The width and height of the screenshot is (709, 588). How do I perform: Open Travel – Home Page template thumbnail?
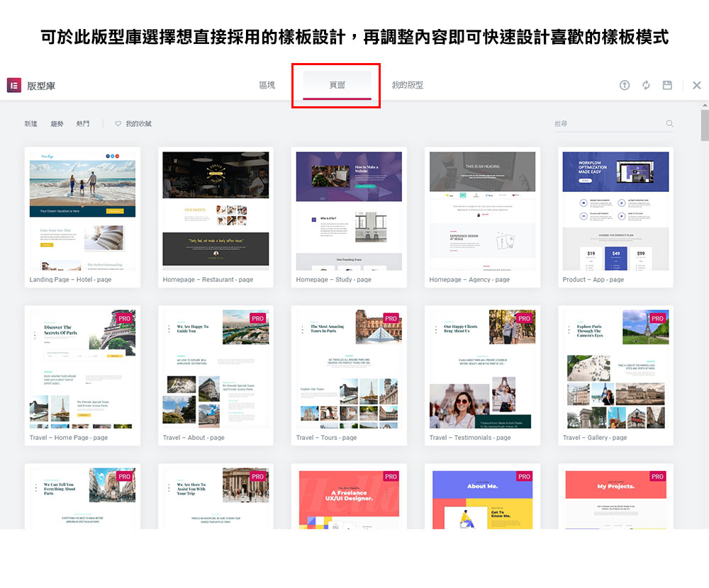[x=82, y=369]
